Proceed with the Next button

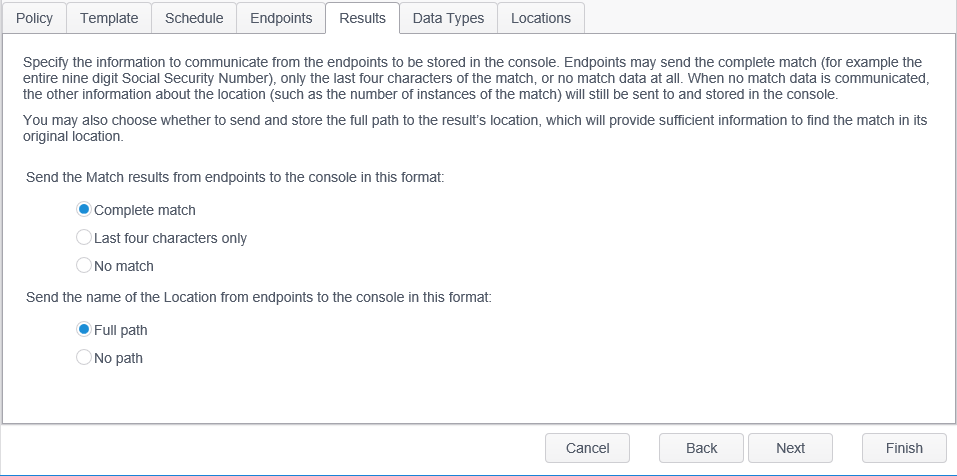790,448
